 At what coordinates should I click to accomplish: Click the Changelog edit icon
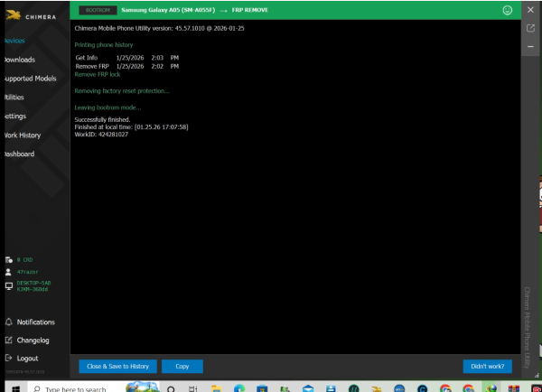[x=9, y=341]
